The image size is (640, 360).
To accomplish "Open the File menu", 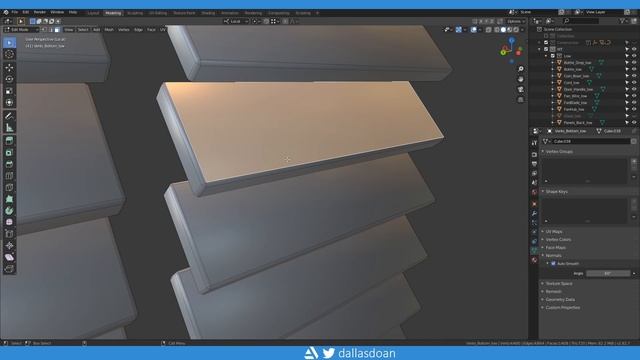I will 15,12.
